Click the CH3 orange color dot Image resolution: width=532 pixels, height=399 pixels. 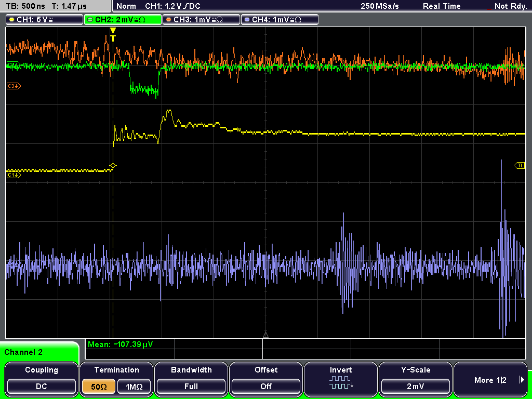(x=169, y=20)
